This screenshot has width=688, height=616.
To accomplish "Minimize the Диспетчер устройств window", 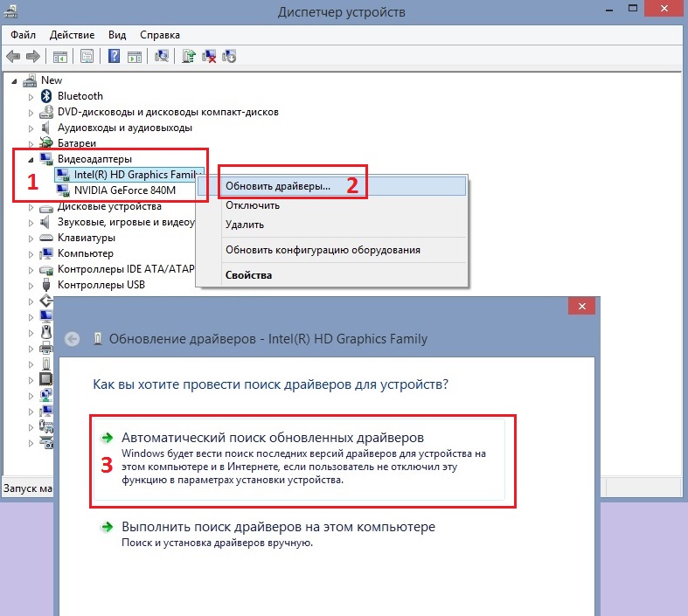I will pyautogui.click(x=609, y=9).
